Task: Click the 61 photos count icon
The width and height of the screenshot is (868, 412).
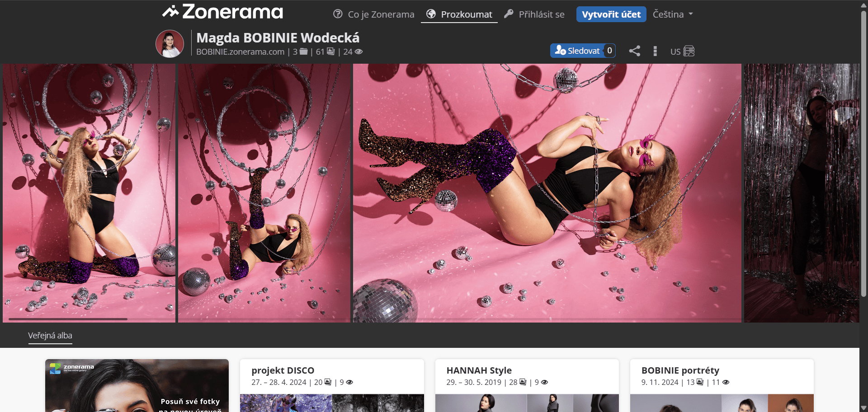Action: click(x=331, y=51)
